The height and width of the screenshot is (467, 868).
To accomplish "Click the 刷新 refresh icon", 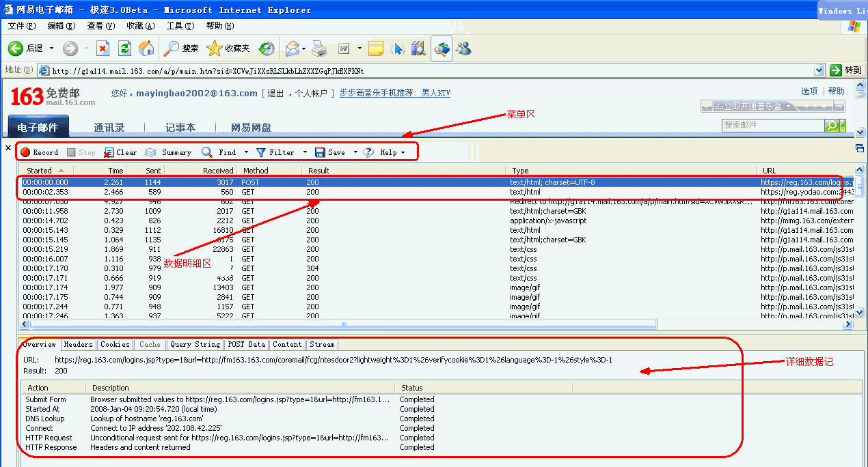I will pyautogui.click(x=124, y=48).
